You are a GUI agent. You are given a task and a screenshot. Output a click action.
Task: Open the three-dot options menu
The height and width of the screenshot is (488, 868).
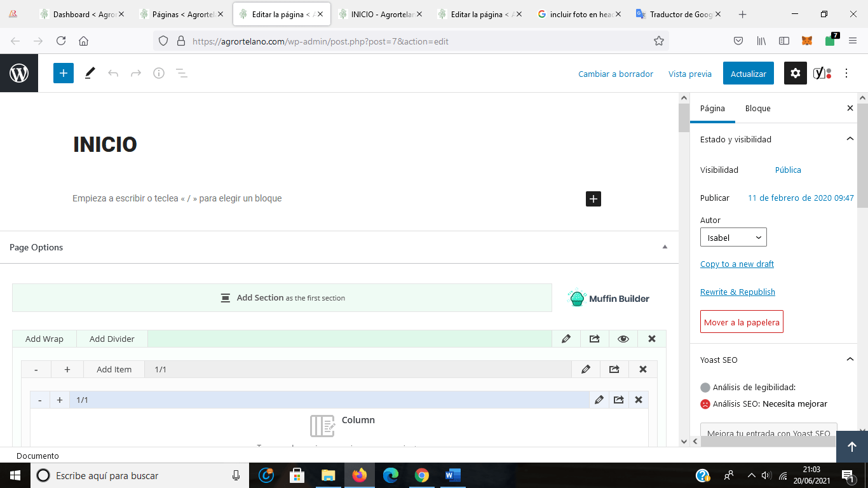846,74
